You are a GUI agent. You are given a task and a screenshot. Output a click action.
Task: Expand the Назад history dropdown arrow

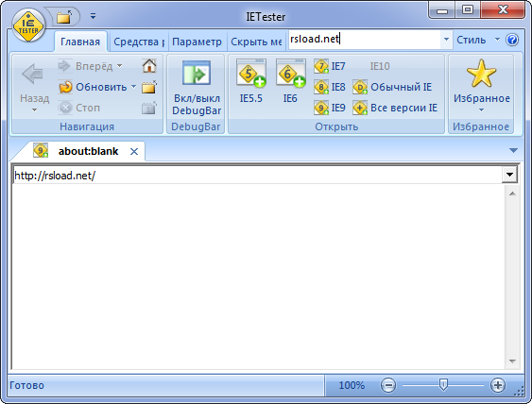tap(34, 110)
